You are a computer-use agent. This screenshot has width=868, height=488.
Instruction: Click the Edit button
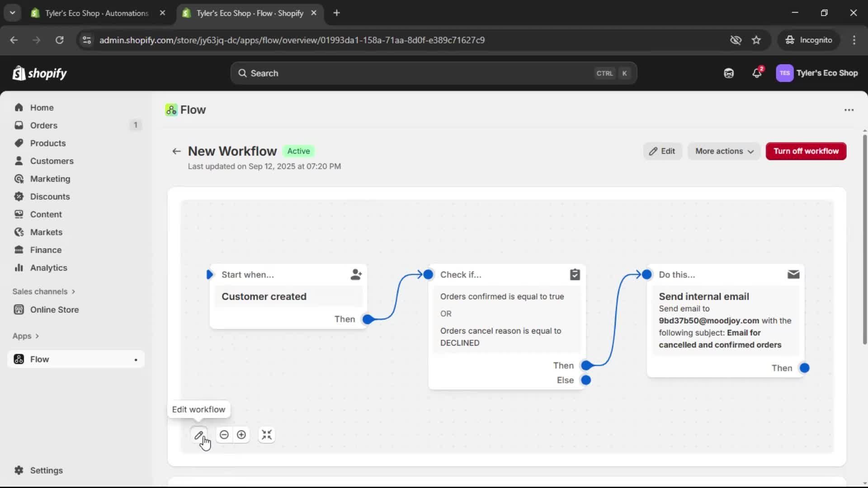coord(662,151)
